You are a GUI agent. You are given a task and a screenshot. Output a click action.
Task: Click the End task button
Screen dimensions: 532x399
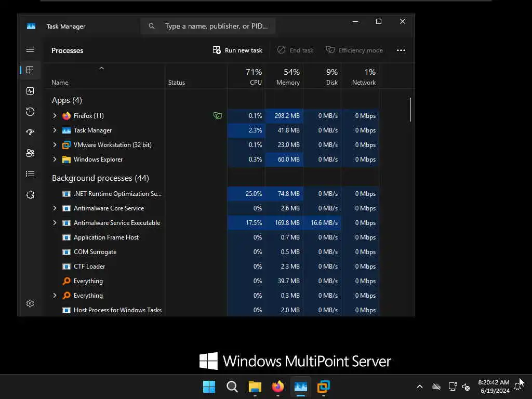coord(295,50)
